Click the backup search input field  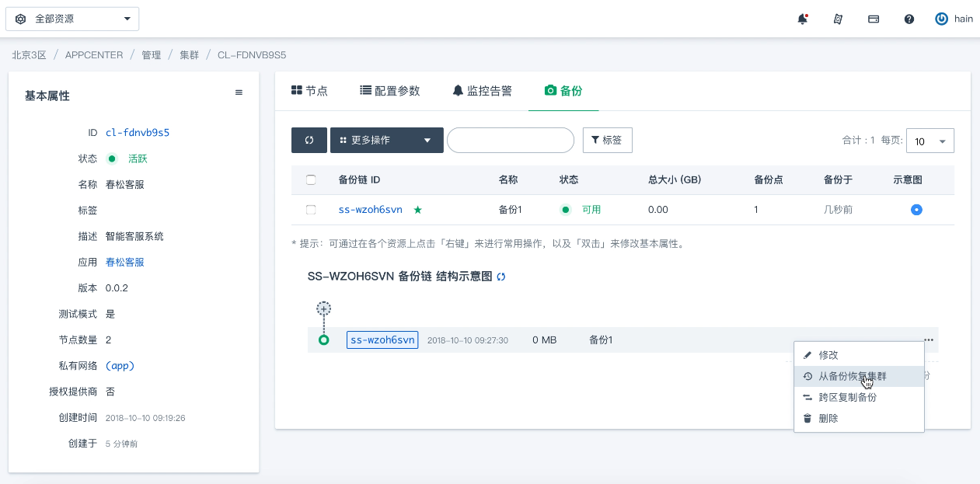tap(511, 140)
